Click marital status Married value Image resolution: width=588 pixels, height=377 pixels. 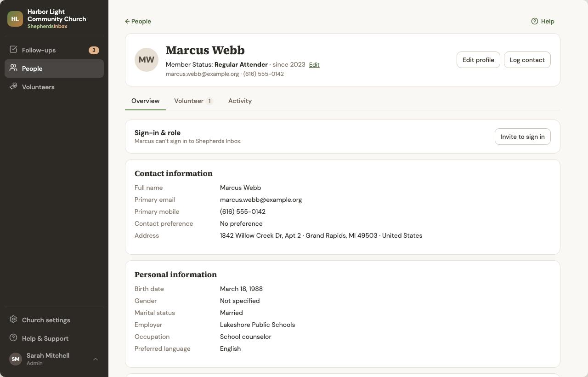pos(231,313)
